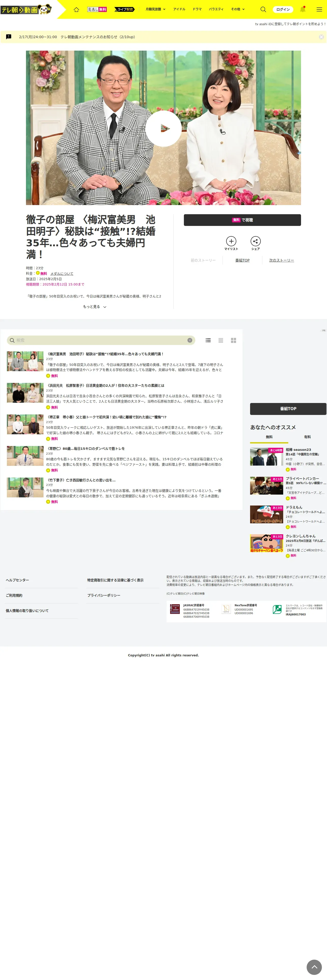Switch to grid view
Viewport: 327px width, 980px height.
coord(233,340)
